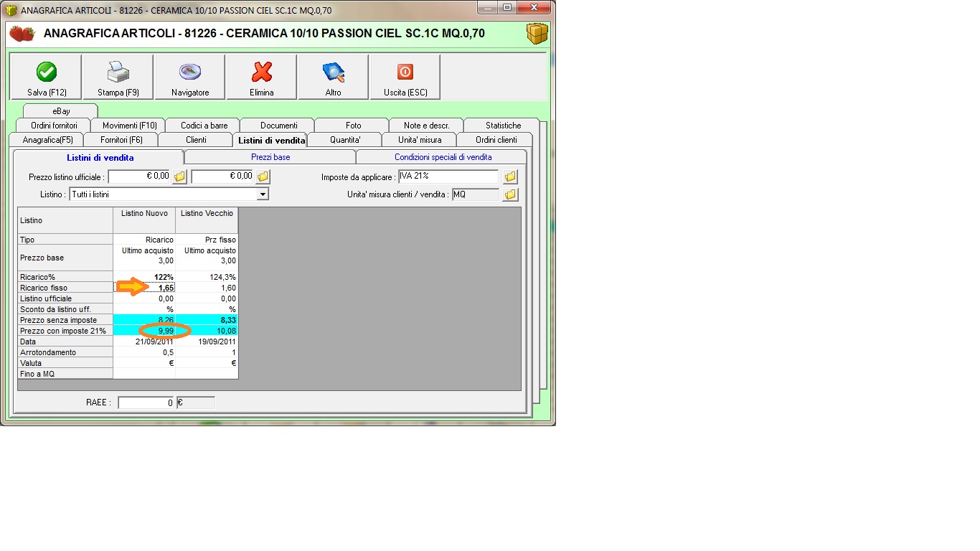This screenshot has width=980, height=551.
Task: Click the RAEE value input field
Action: (x=146, y=402)
